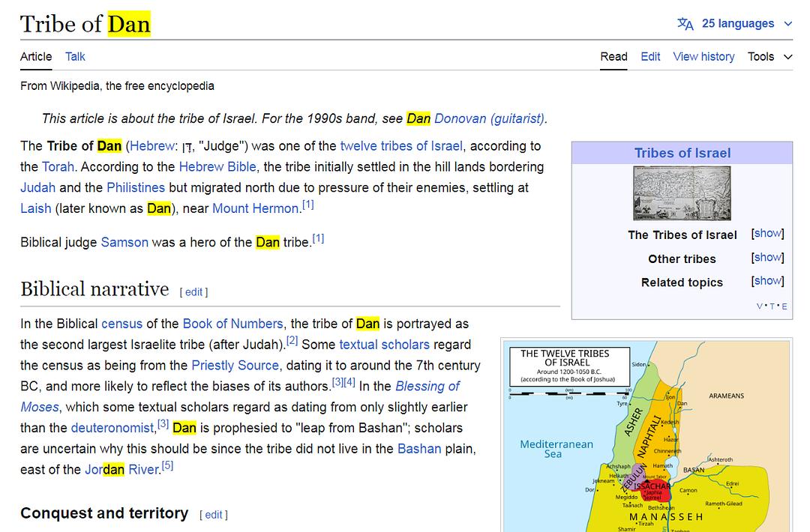Expand Related topics in the sidebar box

tap(767, 281)
